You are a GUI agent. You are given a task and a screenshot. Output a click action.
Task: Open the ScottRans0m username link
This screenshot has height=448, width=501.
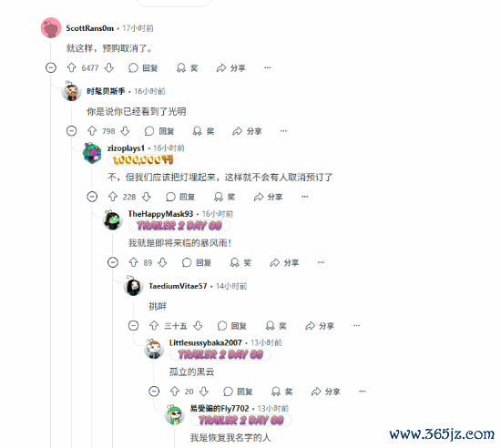[90, 28]
